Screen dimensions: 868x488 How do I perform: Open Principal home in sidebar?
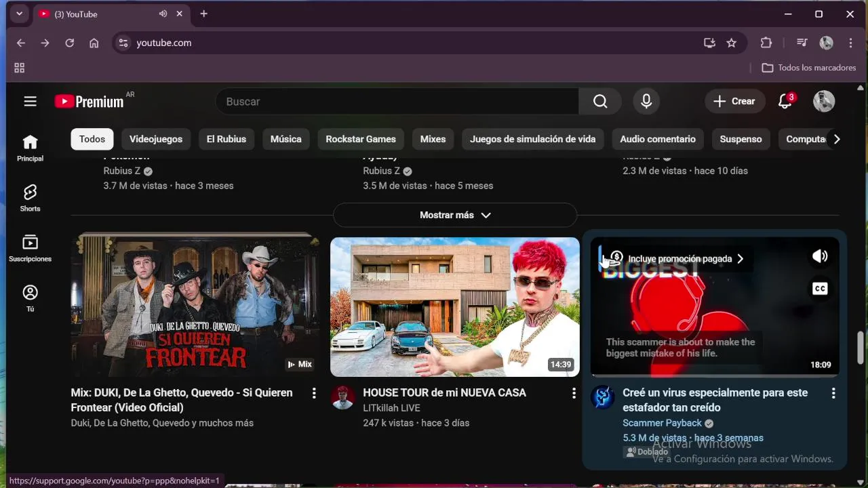point(30,148)
